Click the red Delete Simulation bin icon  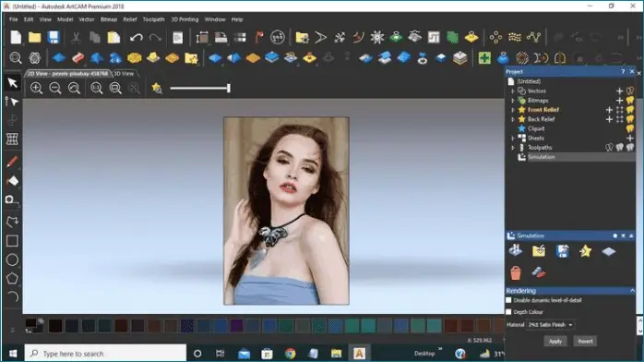pos(516,272)
